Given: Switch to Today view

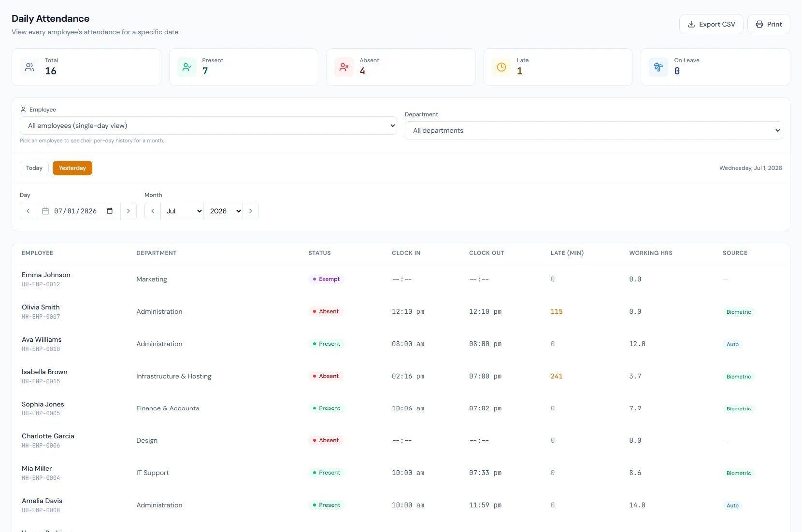Looking at the screenshot, I should point(34,168).
